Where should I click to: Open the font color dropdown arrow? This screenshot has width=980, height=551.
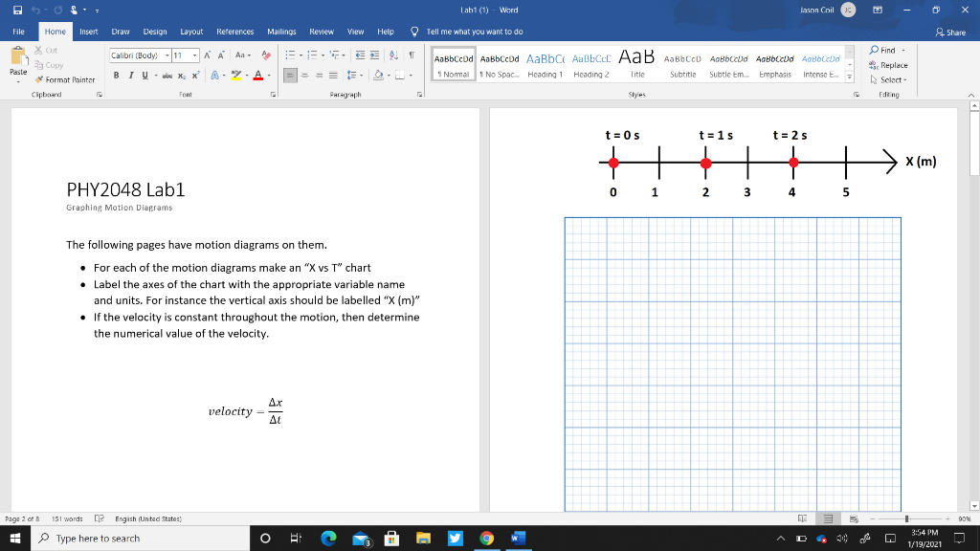coord(269,75)
